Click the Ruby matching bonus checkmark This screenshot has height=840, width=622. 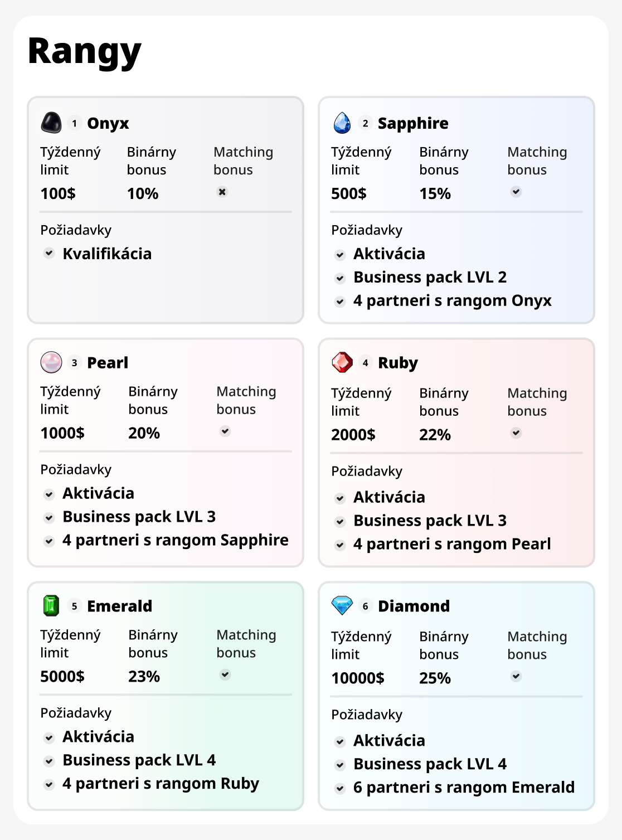(516, 433)
